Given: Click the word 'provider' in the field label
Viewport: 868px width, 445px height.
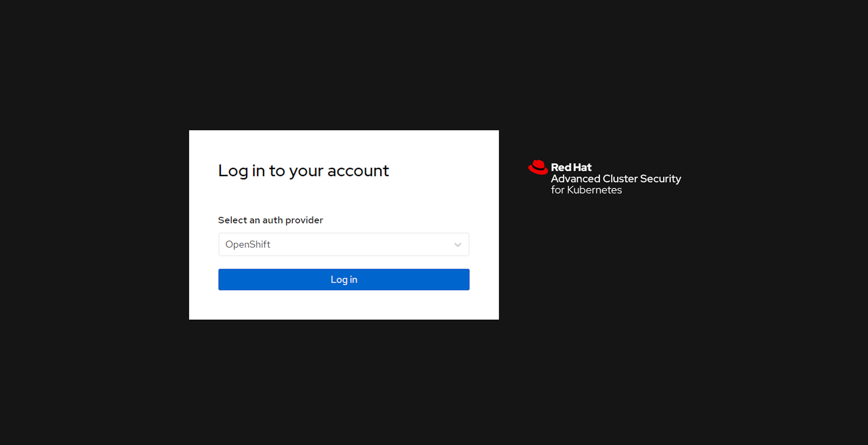Looking at the screenshot, I should pyautogui.click(x=304, y=220).
